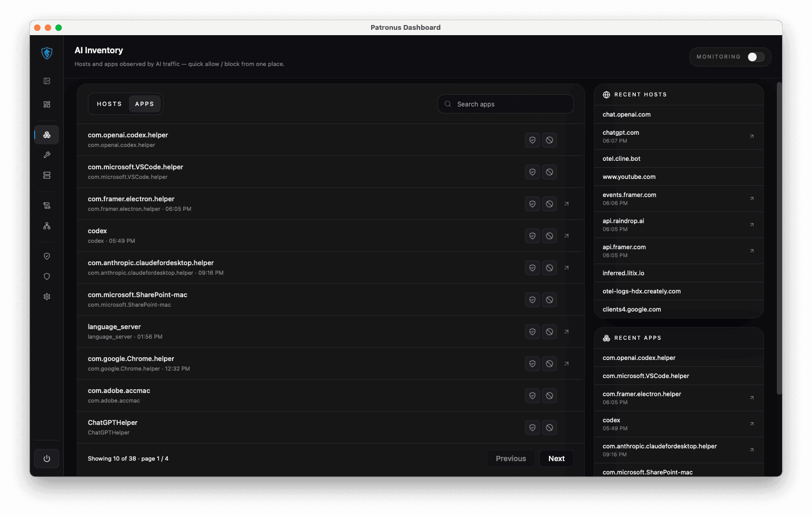Image resolution: width=812 pixels, height=516 pixels.
Task: Open api.framer.com arrow in Recent Hosts
Action: [752, 251]
